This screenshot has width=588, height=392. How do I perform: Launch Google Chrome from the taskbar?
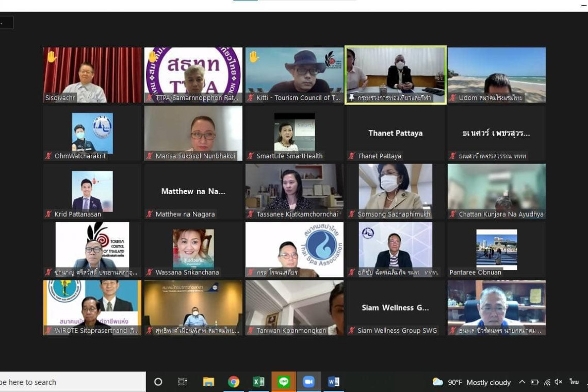pyautogui.click(x=234, y=382)
